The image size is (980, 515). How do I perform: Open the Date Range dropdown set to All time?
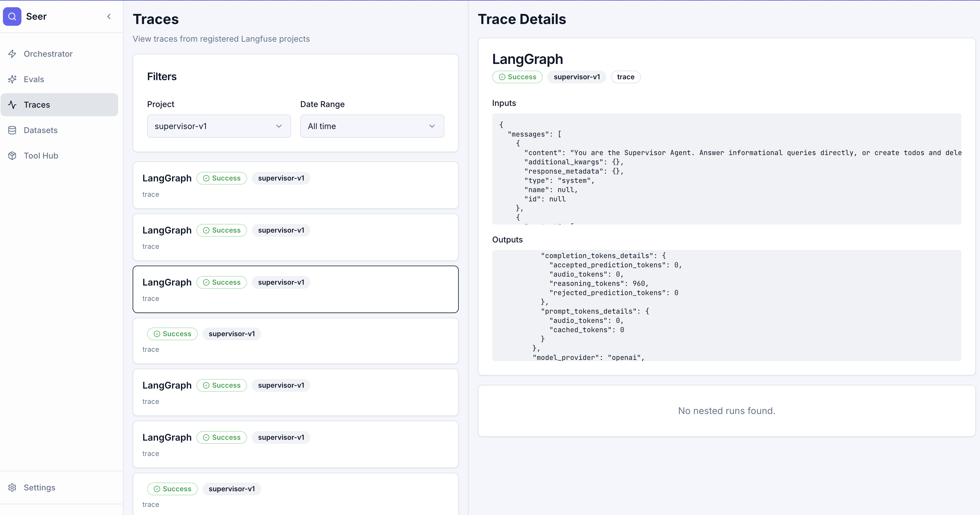(x=372, y=126)
